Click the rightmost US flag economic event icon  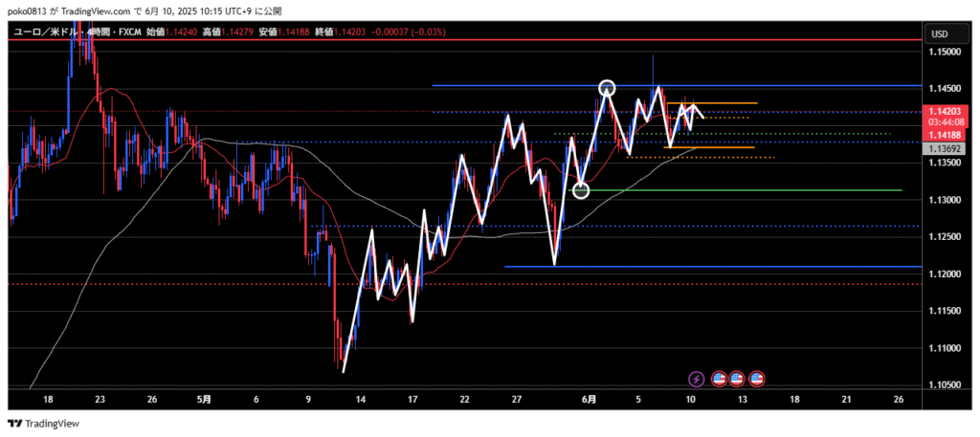pyautogui.click(x=757, y=379)
